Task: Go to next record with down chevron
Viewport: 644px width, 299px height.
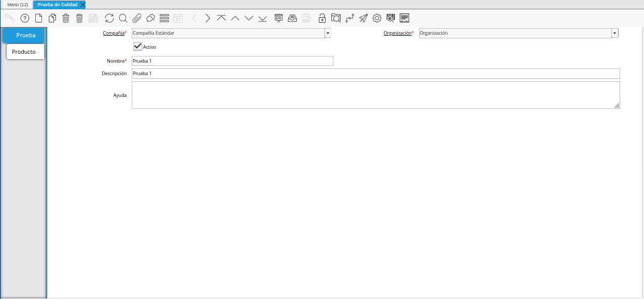Action: pyautogui.click(x=249, y=18)
